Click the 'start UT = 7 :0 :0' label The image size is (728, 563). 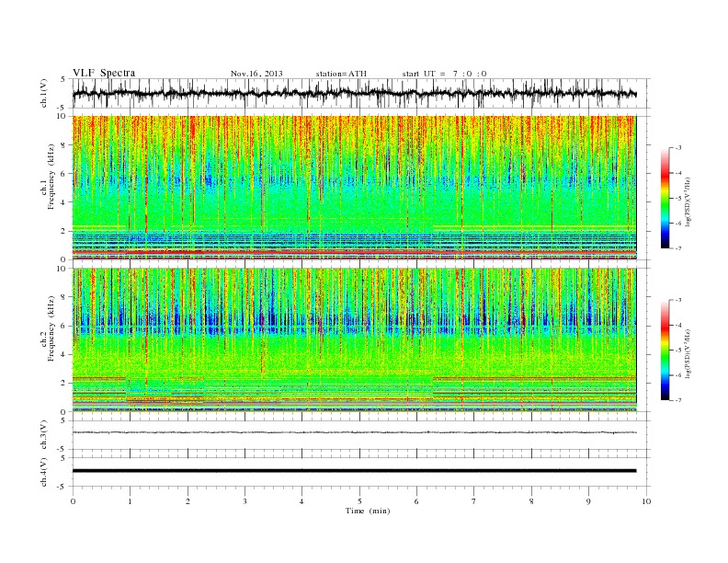tap(444, 74)
